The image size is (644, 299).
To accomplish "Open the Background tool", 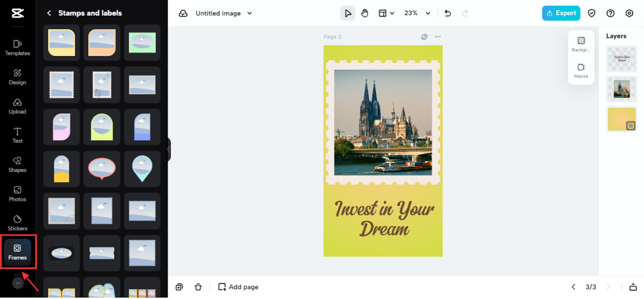I will click(x=581, y=44).
